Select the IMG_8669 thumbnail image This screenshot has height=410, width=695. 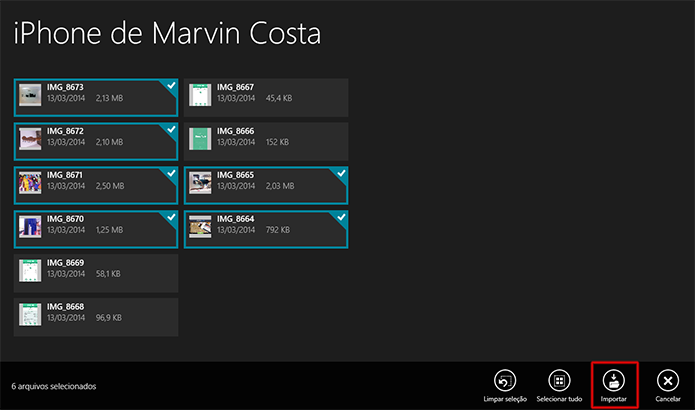(x=30, y=270)
